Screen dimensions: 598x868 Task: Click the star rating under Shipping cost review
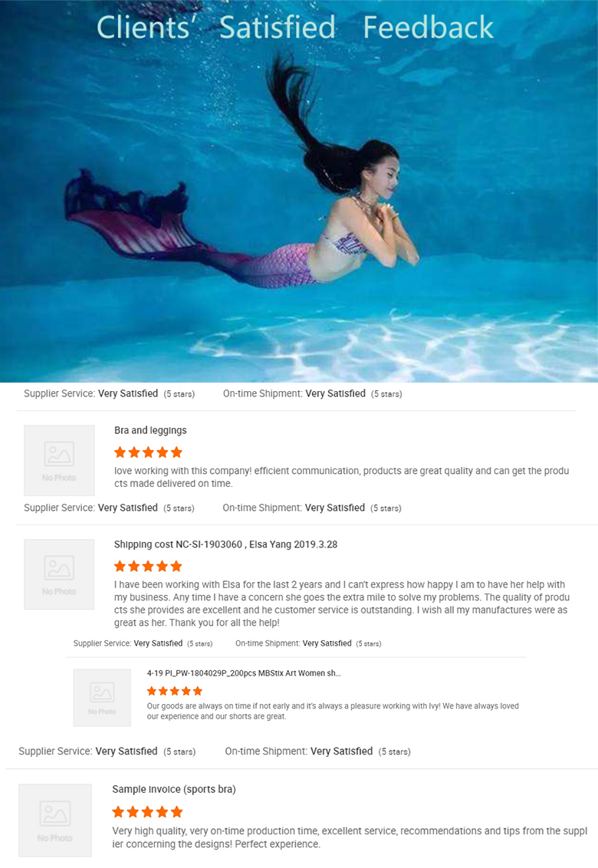[148, 567]
